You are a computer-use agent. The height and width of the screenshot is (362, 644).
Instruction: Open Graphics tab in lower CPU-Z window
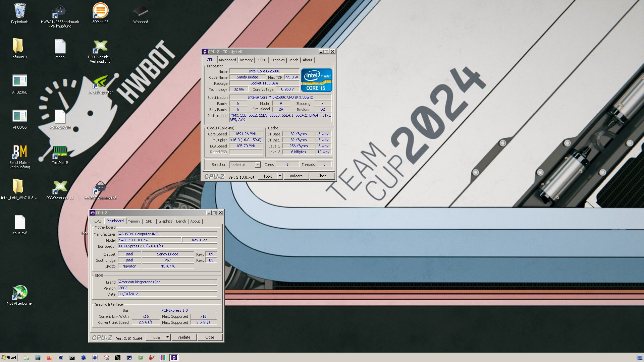165,221
